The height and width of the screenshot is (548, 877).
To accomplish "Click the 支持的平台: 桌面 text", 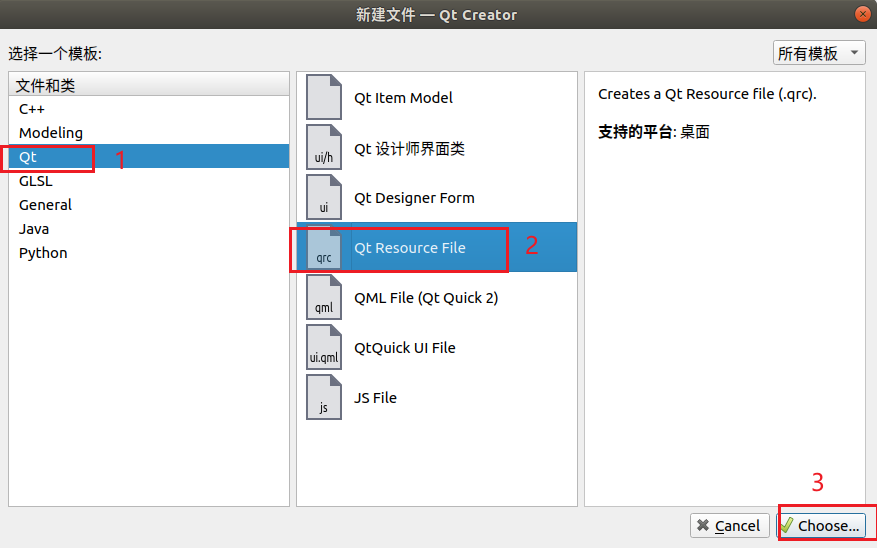I will [x=654, y=132].
